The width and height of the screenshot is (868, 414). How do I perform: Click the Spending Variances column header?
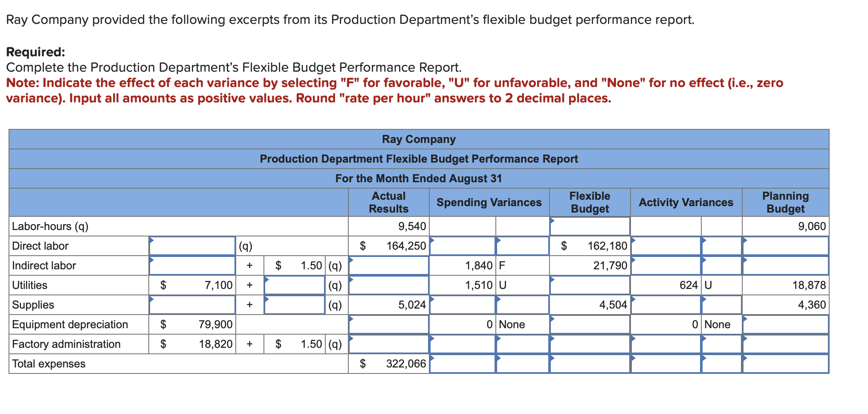[489, 202]
